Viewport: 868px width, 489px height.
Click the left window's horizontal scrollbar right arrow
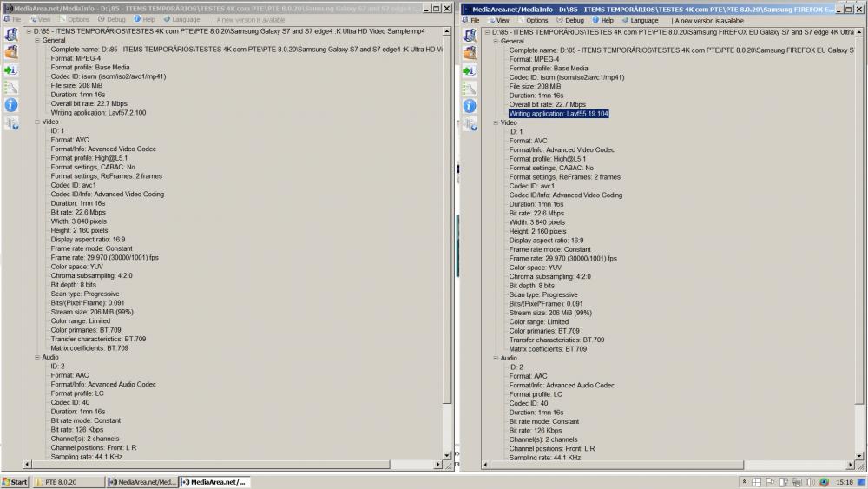437,465
